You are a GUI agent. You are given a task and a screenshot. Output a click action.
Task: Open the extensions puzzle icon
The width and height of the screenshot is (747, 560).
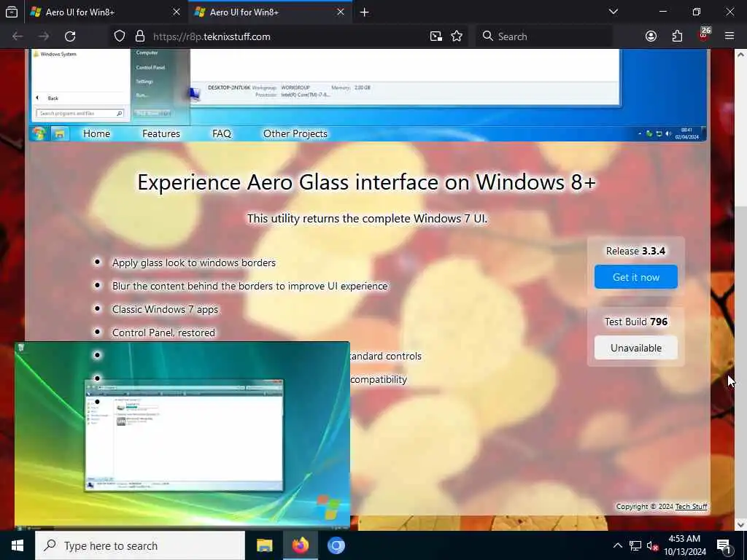pyautogui.click(x=677, y=36)
